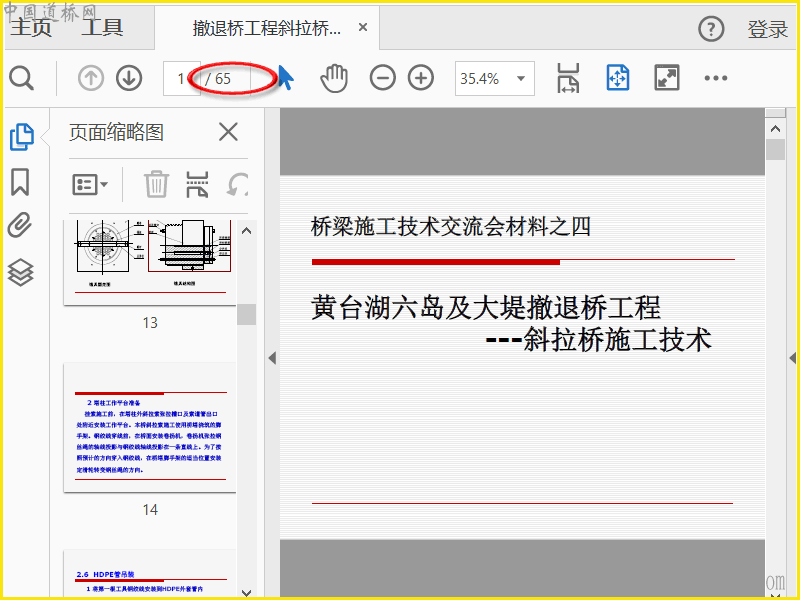The width and height of the screenshot is (800, 600).
Task: Switch to 工具 tab
Action: [102, 27]
